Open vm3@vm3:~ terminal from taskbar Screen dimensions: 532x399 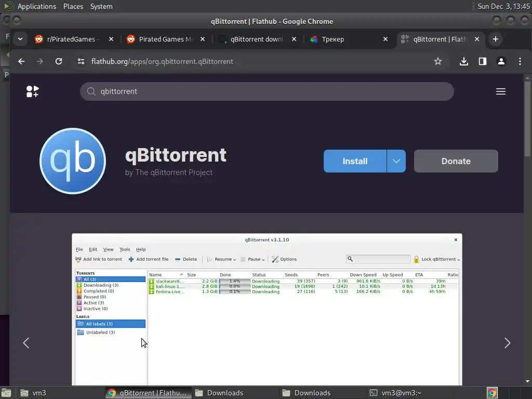pos(410,393)
